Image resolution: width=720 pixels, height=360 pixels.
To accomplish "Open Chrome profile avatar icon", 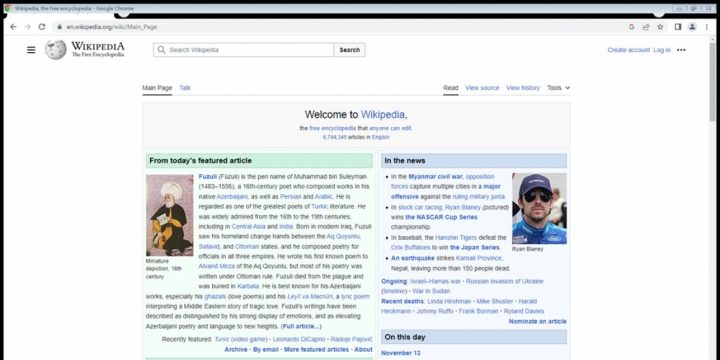I will pyautogui.click(x=692, y=27).
